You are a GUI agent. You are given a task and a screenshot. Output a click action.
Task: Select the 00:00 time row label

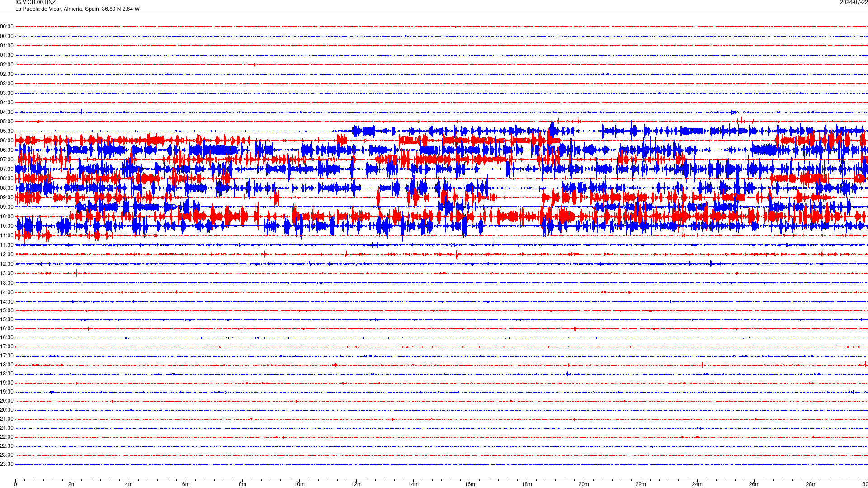(x=7, y=27)
